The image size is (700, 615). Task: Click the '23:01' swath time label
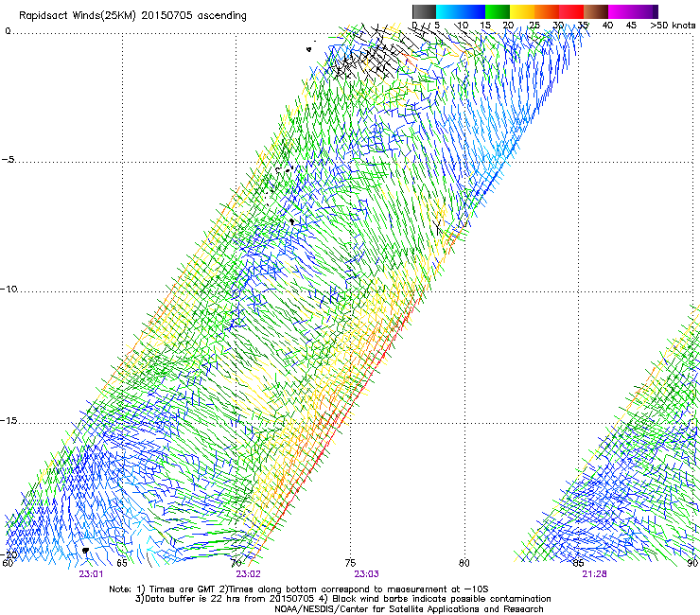91,574
